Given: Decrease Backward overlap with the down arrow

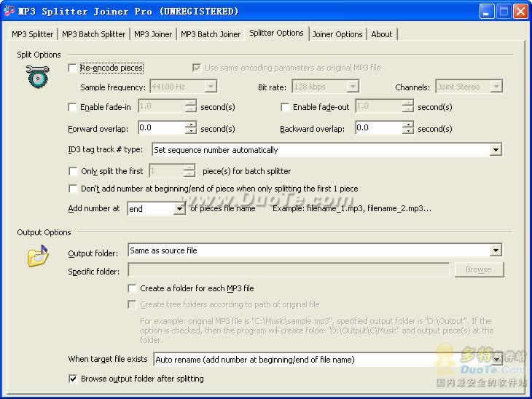Looking at the screenshot, I should (x=407, y=132).
